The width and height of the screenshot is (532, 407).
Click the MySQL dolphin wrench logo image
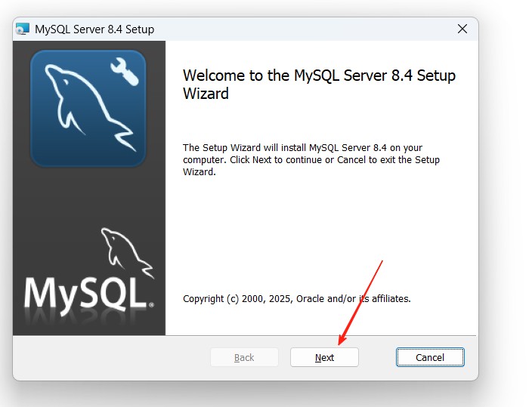[88, 108]
